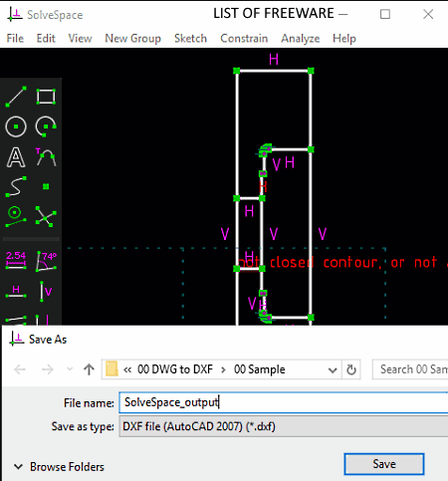Close the SolveSpace window
This screenshot has width=448, height=481.
(428, 14)
